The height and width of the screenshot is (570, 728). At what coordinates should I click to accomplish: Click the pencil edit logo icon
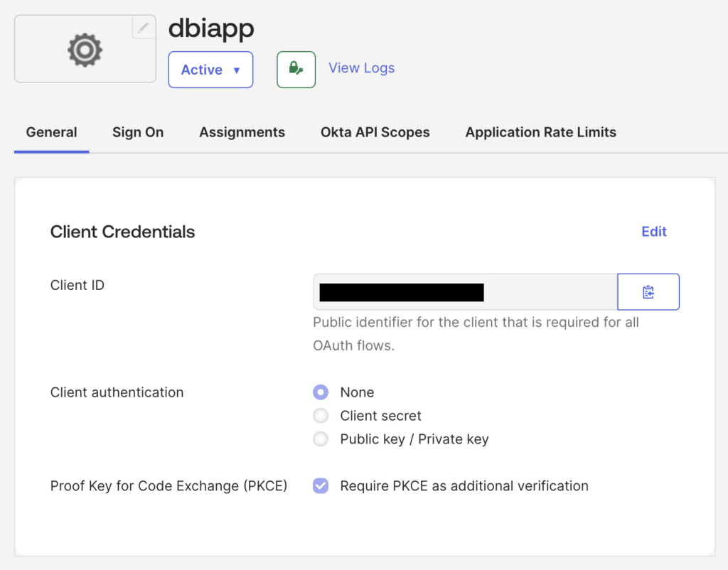tap(144, 28)
